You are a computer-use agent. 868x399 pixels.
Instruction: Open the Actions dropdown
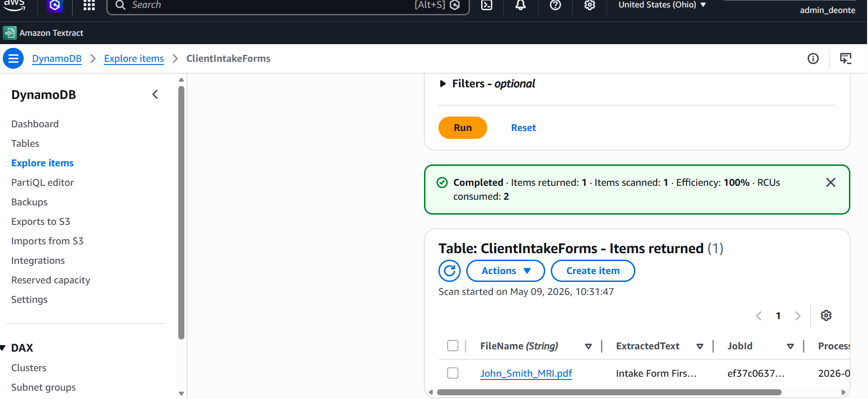pyautogui.click(x=505, y=271)
